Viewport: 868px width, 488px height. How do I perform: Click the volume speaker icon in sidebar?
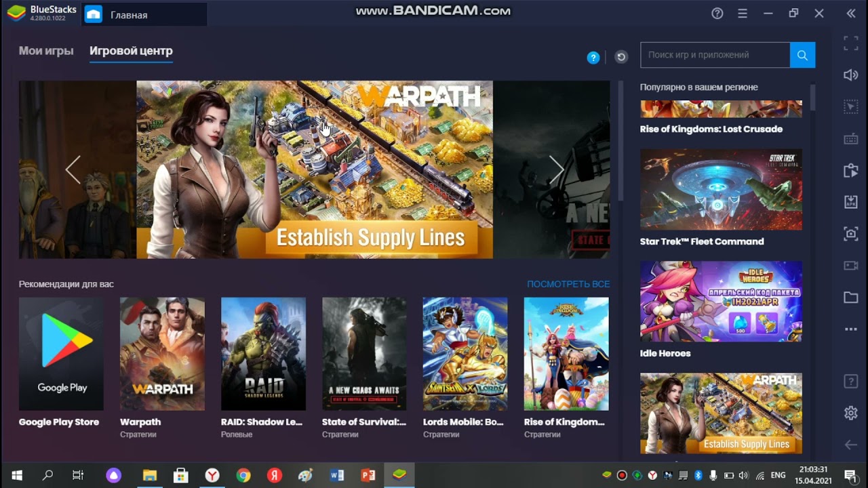[x=851, y=75]
